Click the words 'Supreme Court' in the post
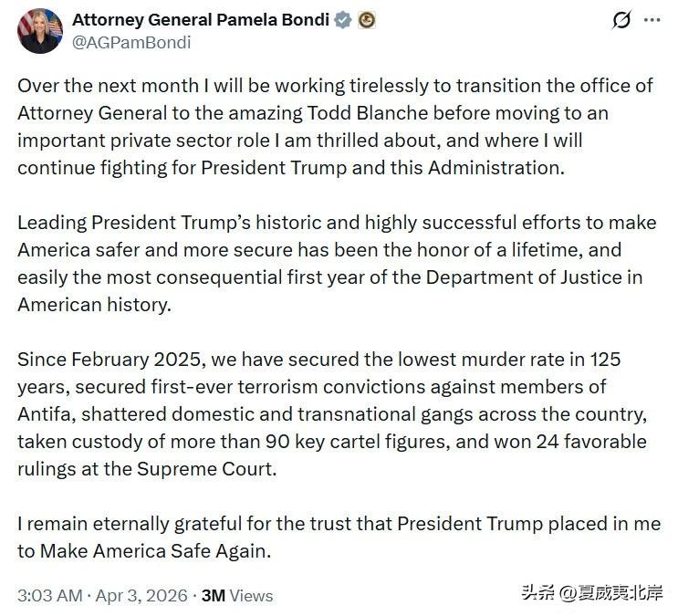 pos(217,469)
